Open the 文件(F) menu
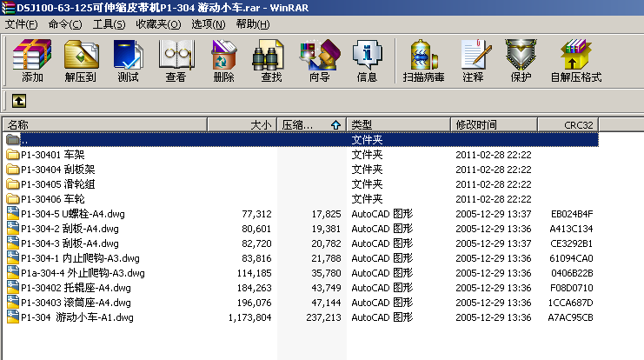 point(22,24)
